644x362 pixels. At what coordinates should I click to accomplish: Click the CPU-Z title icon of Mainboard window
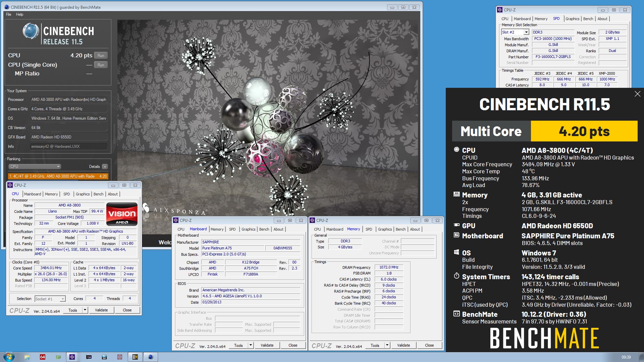tap(176, 220)
